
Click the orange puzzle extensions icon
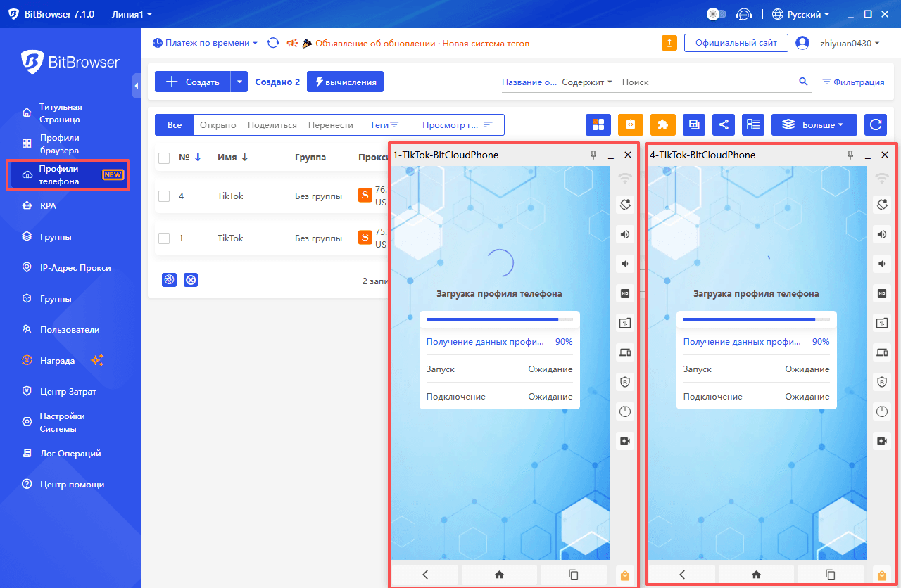662,124
